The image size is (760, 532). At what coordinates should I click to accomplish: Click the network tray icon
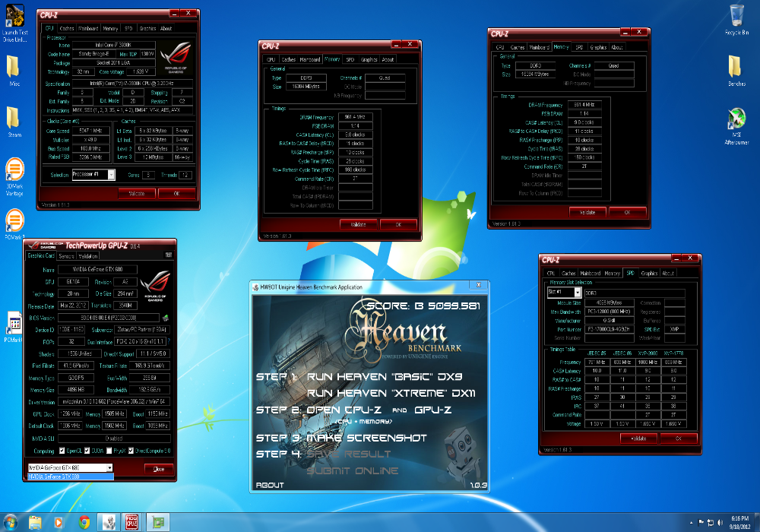tap(711, 522)
